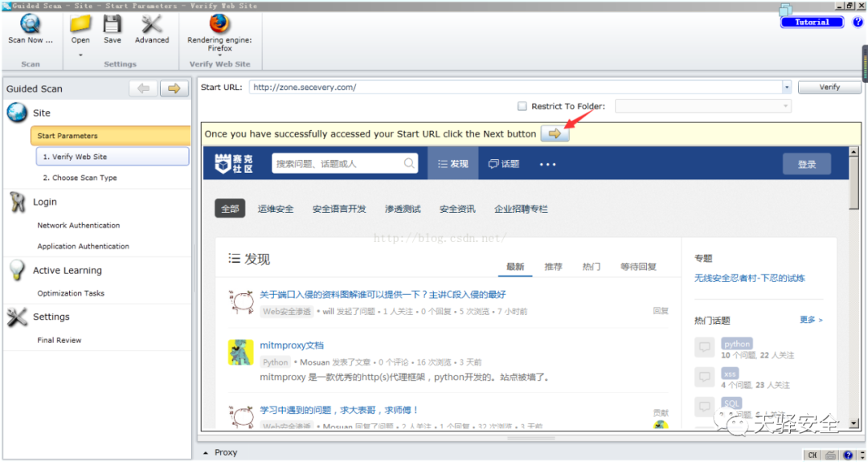Open the 无线安全忍者村-下忍的试炼 link
Screen dimensions: 868x462
click(750, 278)
